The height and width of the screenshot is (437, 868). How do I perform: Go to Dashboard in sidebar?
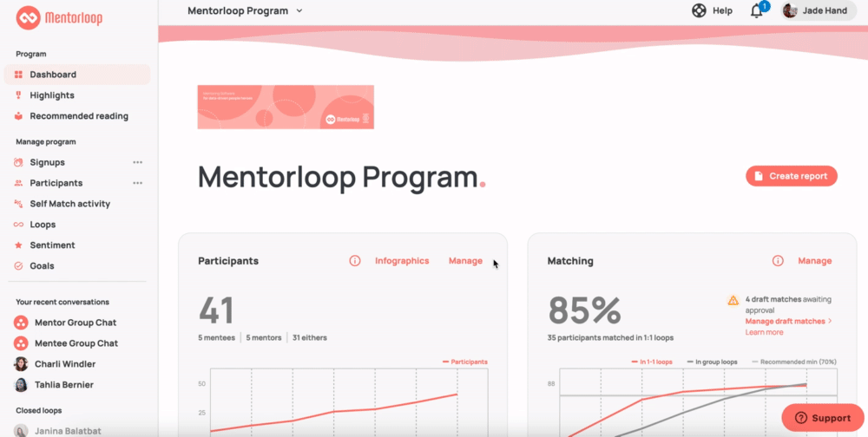pyautogui.click(x=77, y=75)
